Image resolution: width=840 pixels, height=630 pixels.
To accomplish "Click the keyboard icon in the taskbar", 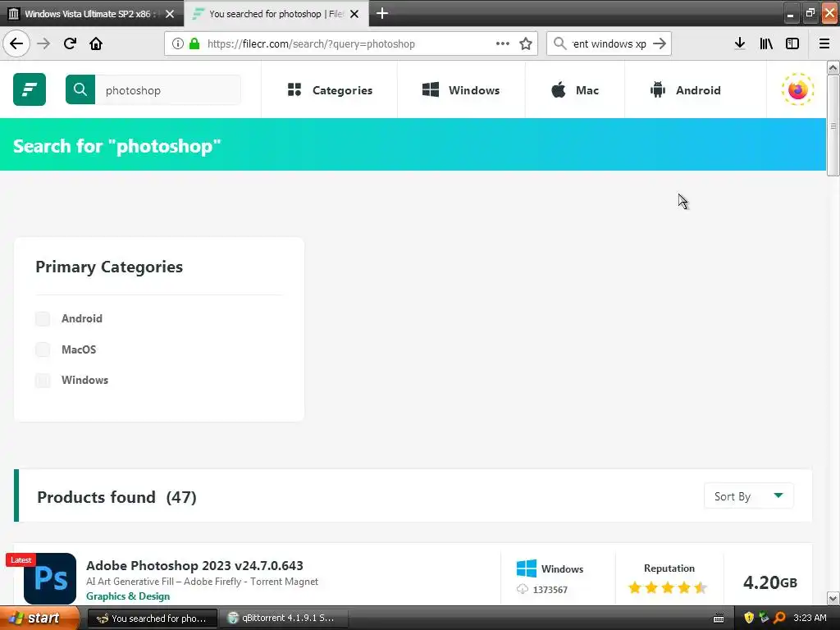I will tap(719, 619).
